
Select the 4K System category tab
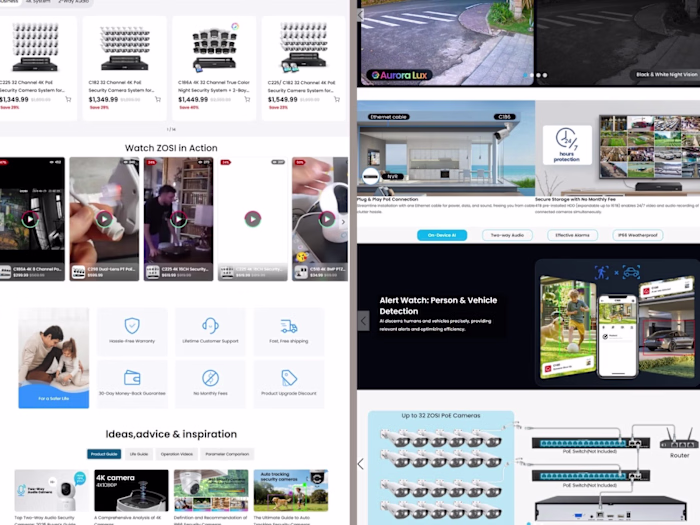(x=38, y=2)
